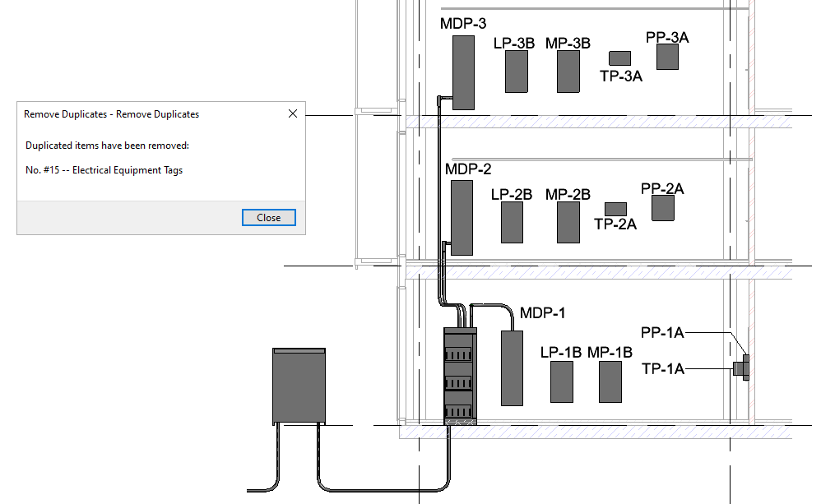Select the small box above TP-3A
This screenshot has height=504, width=821.
[620, 58]
